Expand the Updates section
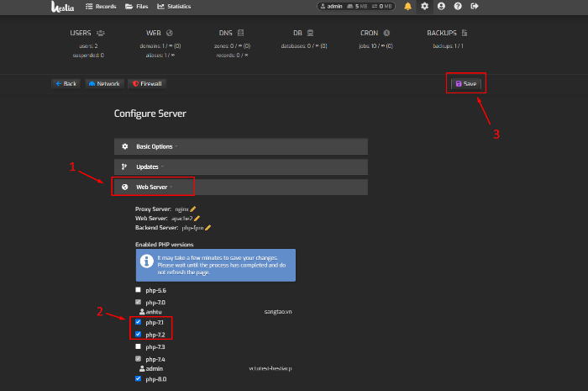 point(241,166)
